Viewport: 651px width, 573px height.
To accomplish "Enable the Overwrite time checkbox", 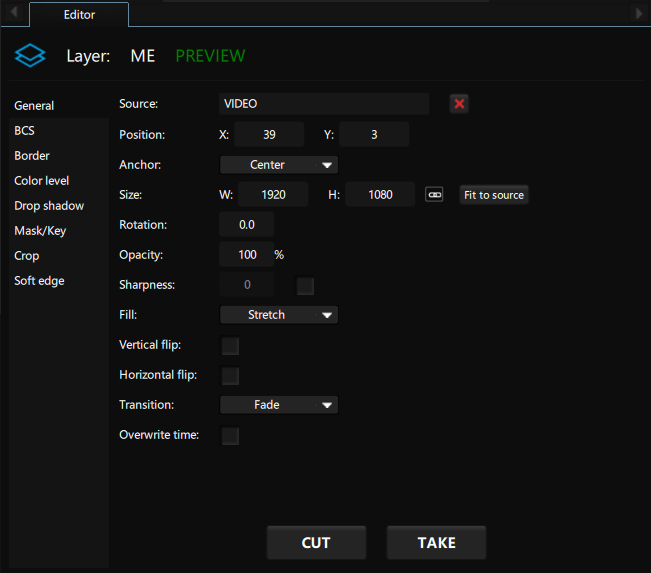I will tap(230, 436).
